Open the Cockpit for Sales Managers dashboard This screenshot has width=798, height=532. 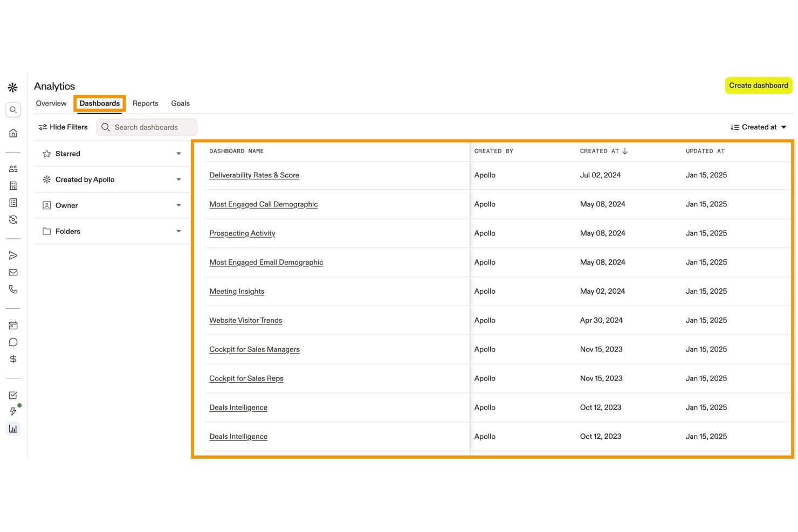(254, 350)
